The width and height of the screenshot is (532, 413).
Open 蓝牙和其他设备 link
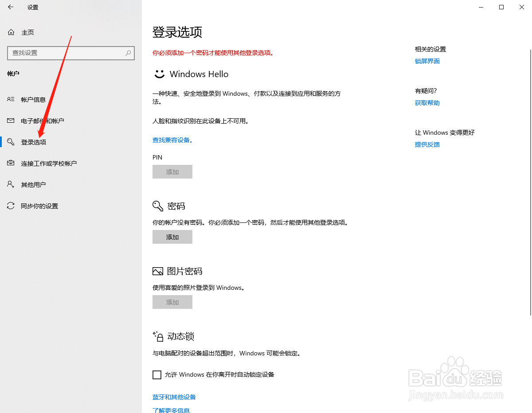click(174, 397)
